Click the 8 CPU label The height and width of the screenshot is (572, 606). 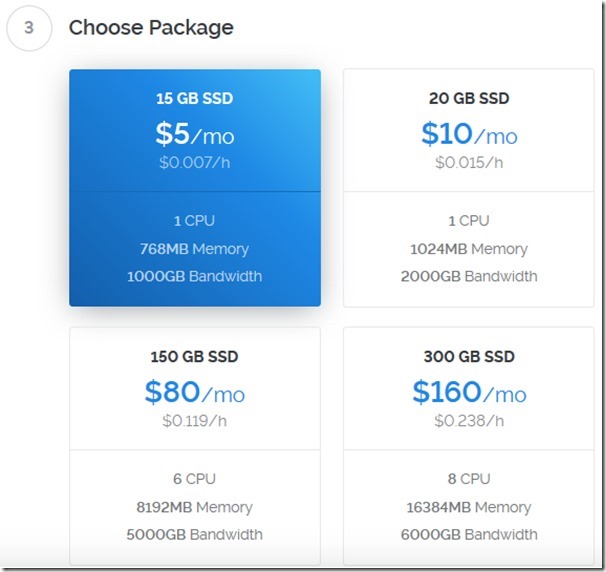click(469, 479)
